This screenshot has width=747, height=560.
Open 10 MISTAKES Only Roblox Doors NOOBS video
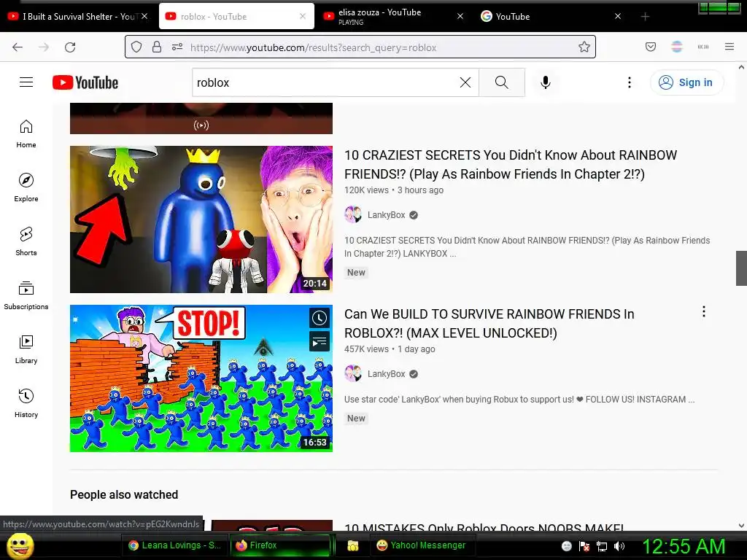pyautogui.click(x=484, y=527)
